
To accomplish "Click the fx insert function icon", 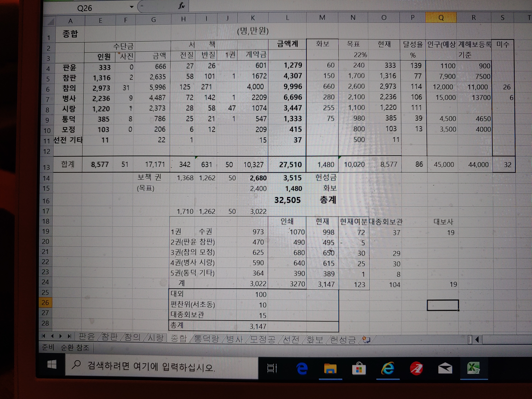I will 182,6.
